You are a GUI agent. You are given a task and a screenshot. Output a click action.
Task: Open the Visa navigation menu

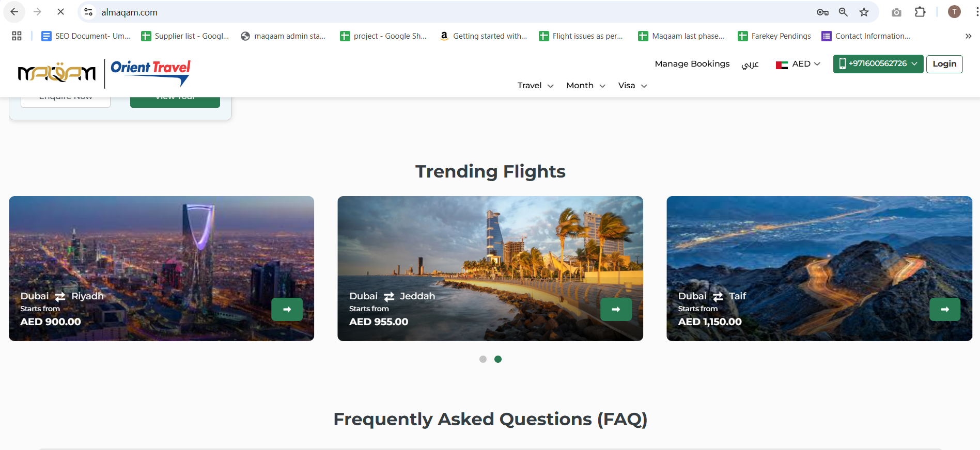(x=632, y=86)
